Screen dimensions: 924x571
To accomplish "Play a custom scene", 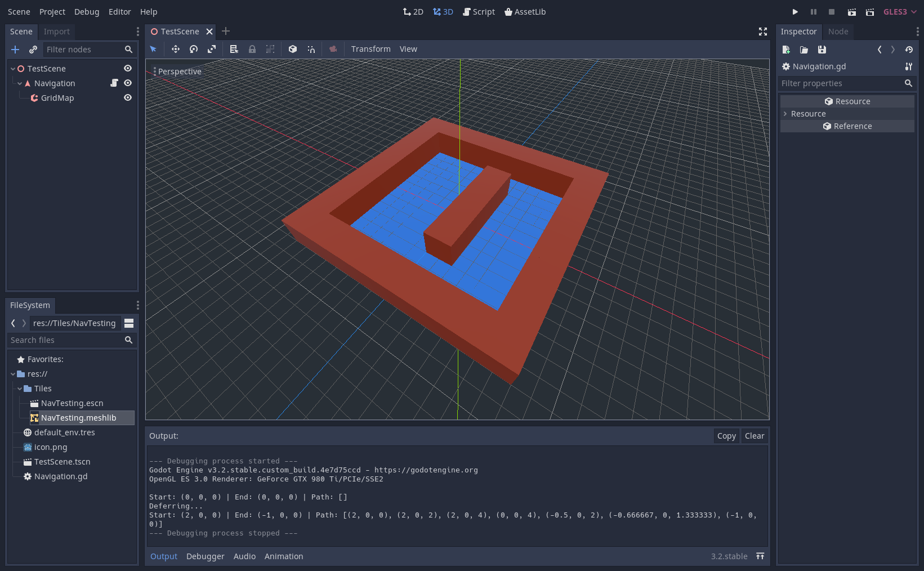I will click(x=870, y=12).
